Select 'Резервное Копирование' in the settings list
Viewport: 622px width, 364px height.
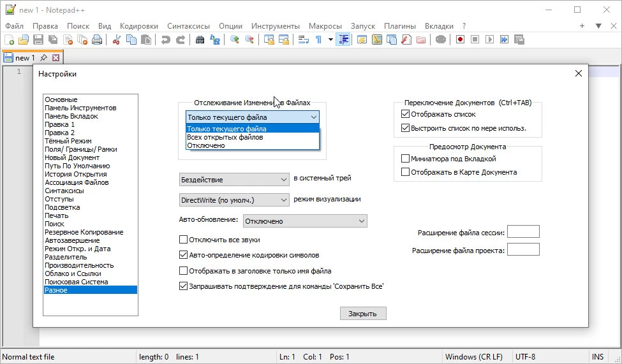click(84, 232)
